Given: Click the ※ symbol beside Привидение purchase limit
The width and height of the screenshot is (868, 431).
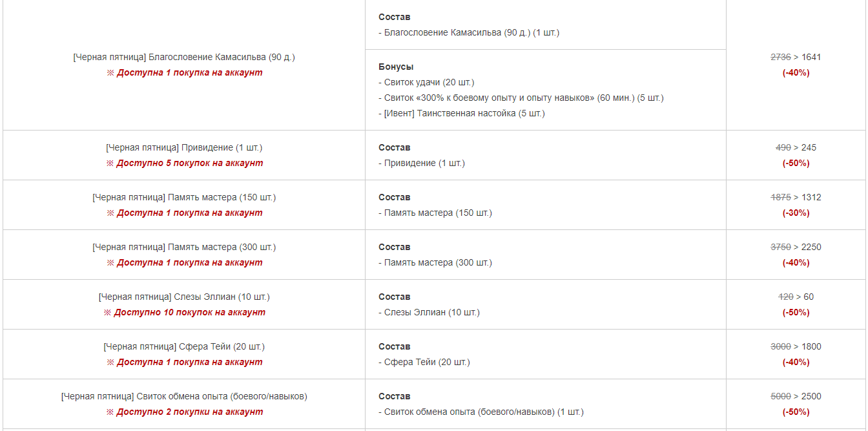Looking at the screenshot, I should click(110, 163).
